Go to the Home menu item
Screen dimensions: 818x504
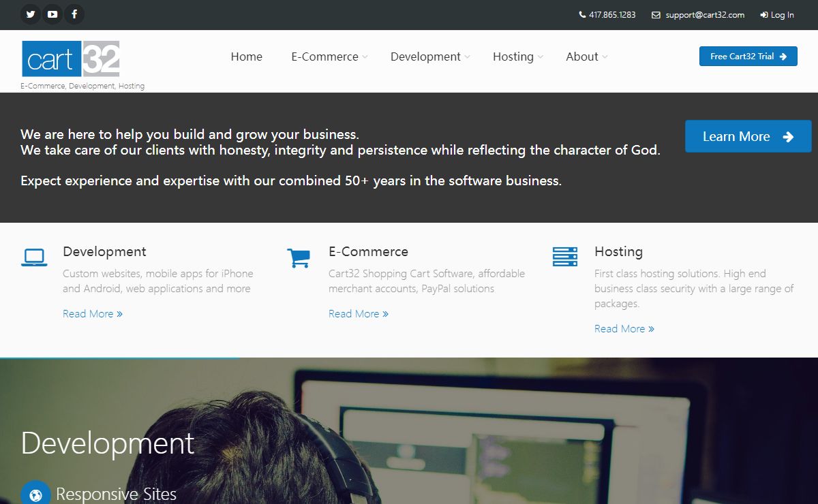coord(246,57)
